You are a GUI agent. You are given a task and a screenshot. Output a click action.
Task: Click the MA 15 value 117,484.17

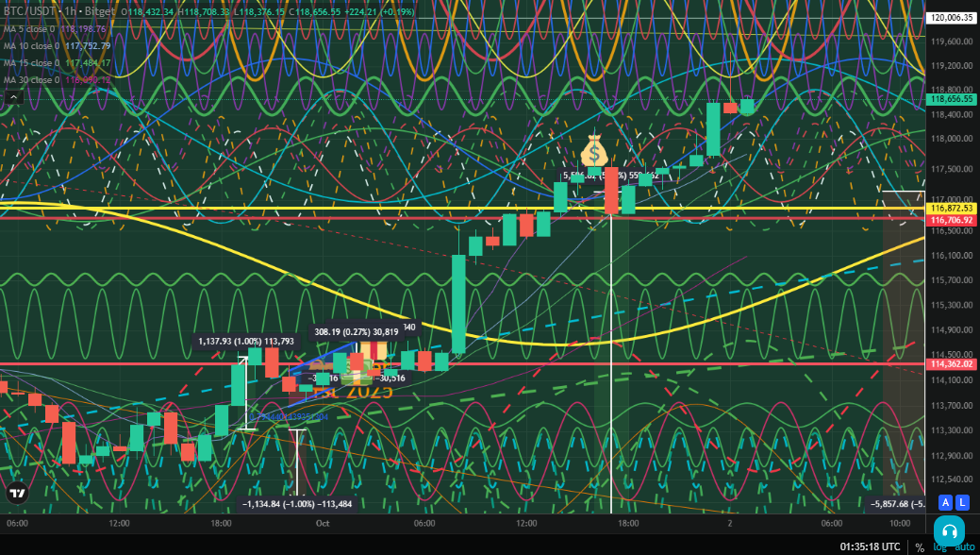pyautogui.click(x=88, y=62)
